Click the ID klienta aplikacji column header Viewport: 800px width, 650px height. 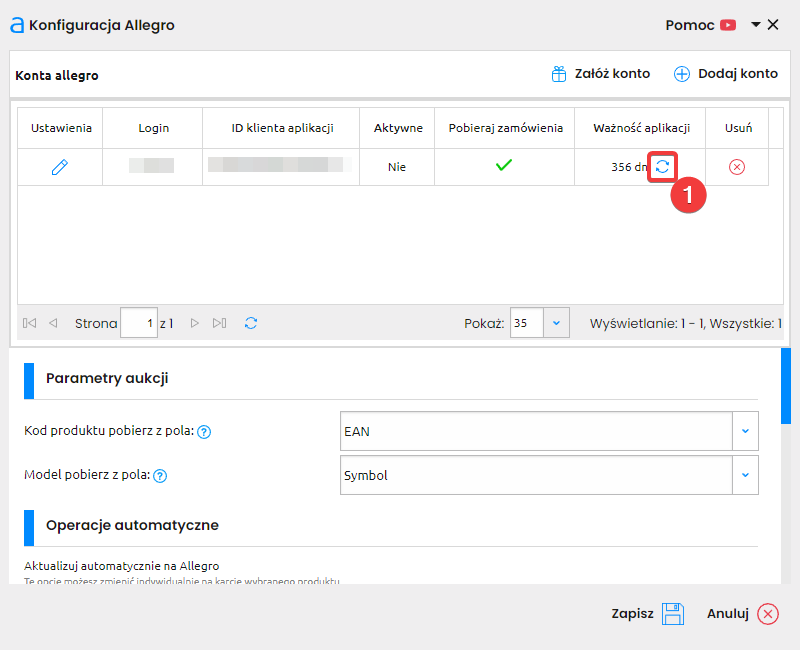282,128
